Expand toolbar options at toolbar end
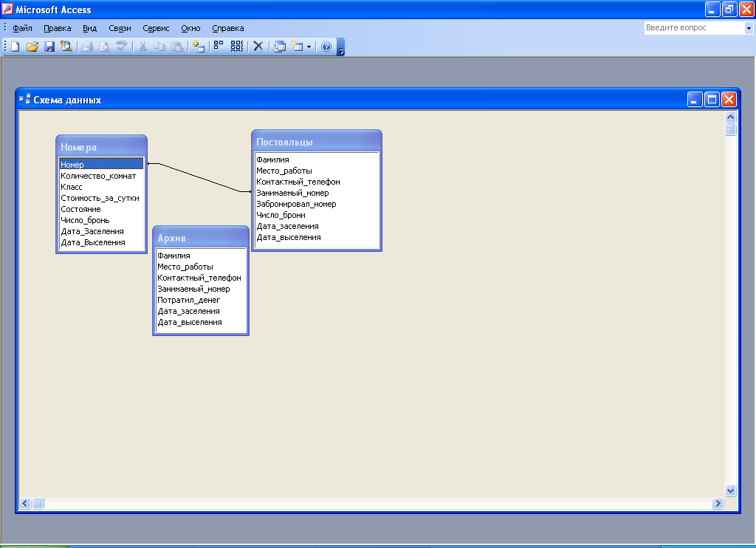The image size is (756, 548). [x=340, y=49]
